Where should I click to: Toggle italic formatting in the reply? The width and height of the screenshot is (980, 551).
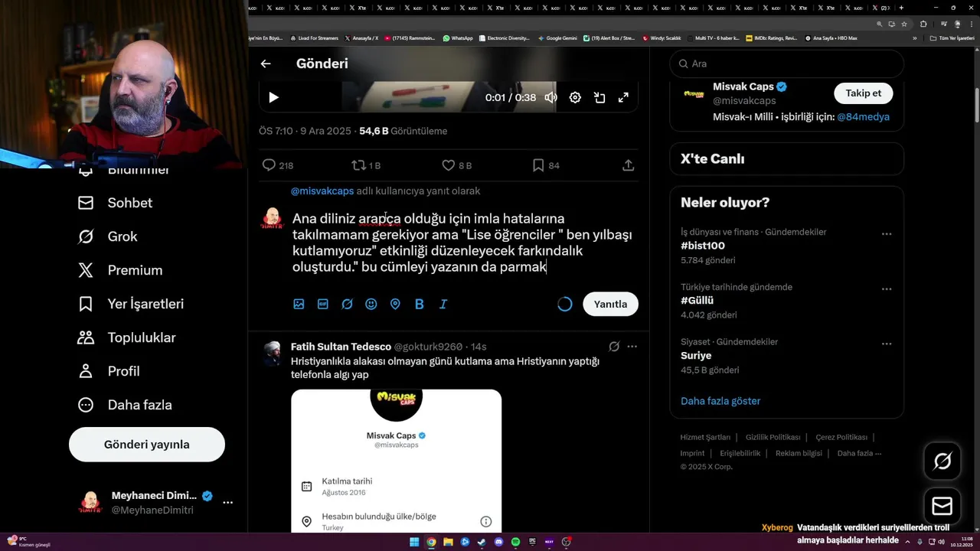point(443,304)
